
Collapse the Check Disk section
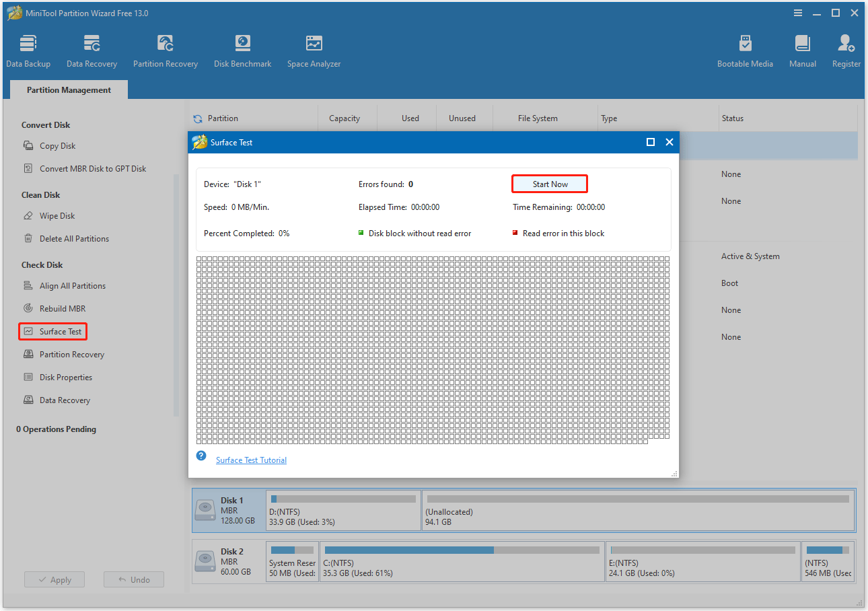click(42, 264)
